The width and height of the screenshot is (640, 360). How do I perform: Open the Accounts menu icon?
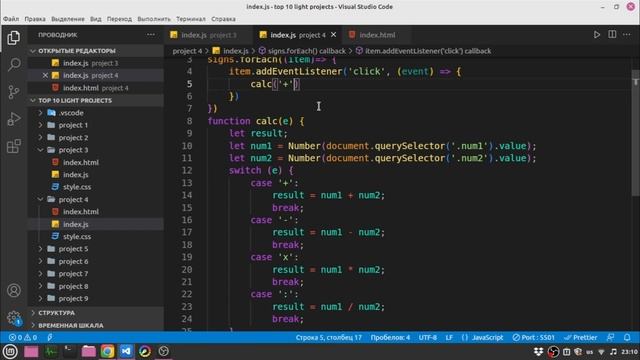[x=14, y=290]
